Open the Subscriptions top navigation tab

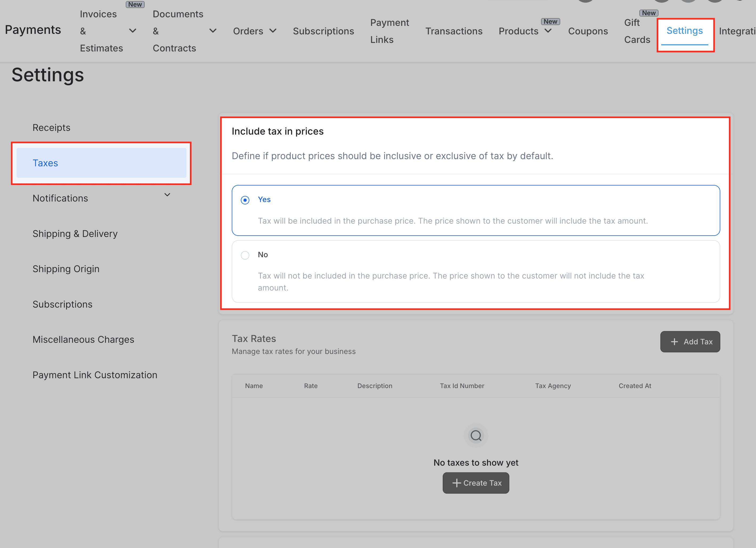point(323,31)
